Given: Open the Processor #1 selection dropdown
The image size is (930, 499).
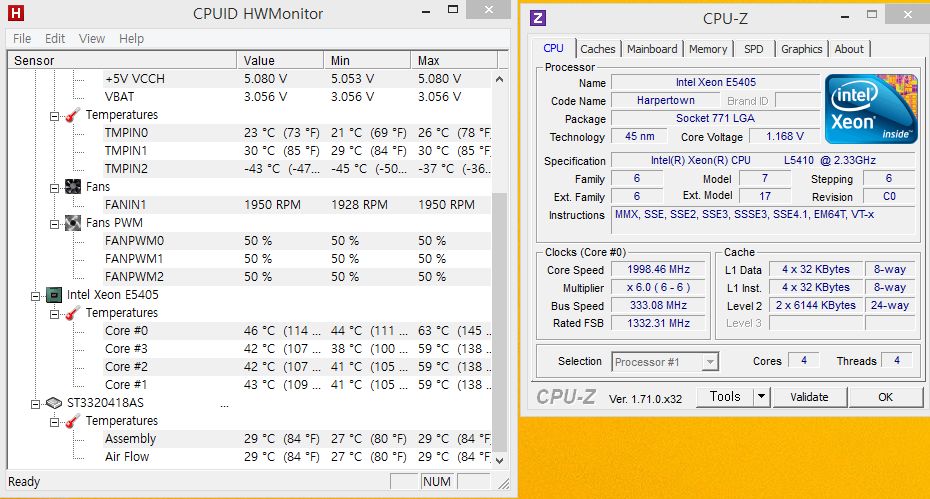Looking at the screenshot, I should click(x=709, y=361).
